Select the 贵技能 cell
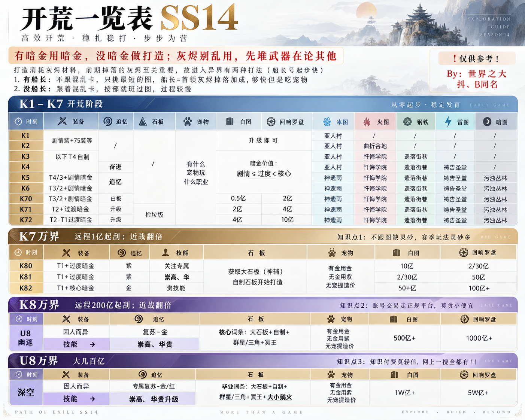 pos(176,288)
